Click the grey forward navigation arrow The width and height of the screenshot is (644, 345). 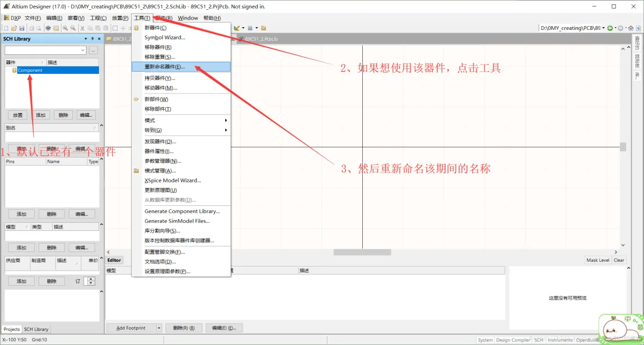click(620, 28)
